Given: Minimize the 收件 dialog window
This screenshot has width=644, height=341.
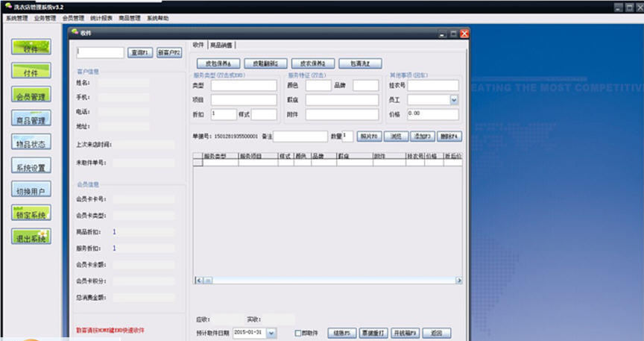Looking at the screenshot, I should point(442,34).
